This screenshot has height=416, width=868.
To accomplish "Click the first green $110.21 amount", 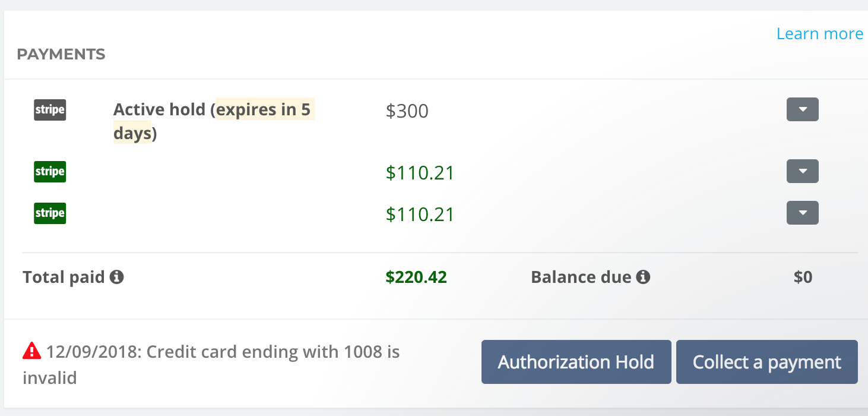I will click(x=420, y=173).
